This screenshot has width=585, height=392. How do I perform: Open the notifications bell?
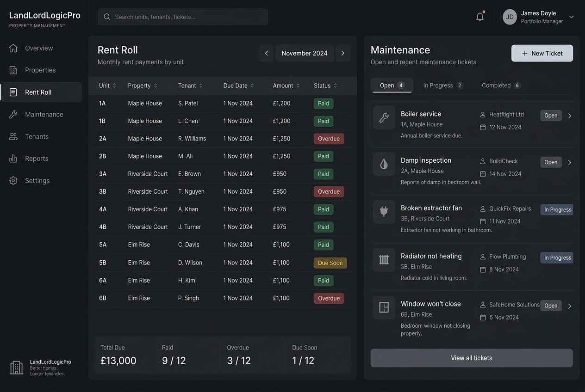coord(480,17)
